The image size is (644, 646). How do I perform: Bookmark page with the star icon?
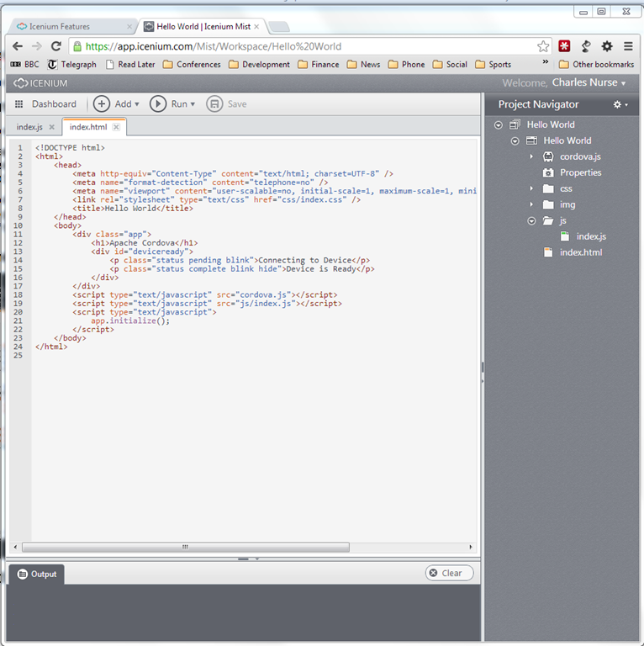click(x=543, y=46)
